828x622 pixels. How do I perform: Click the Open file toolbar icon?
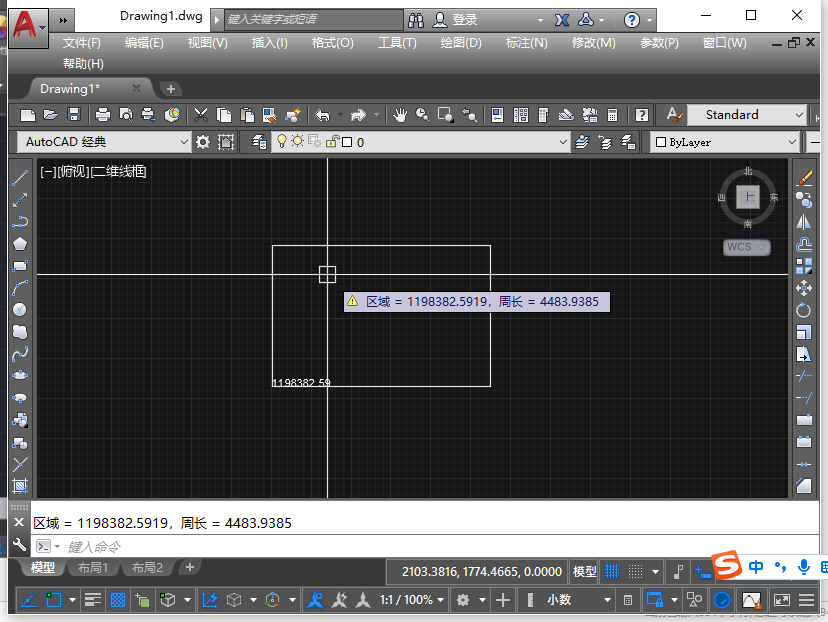pos(51,115)
